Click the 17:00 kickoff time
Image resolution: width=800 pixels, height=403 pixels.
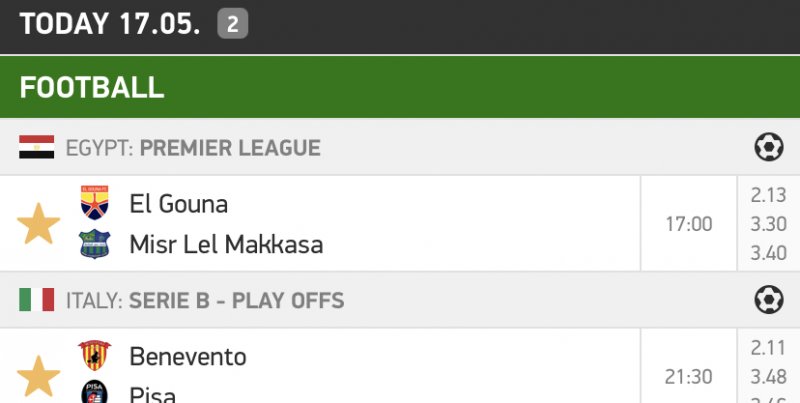click(x=689, y=224)
